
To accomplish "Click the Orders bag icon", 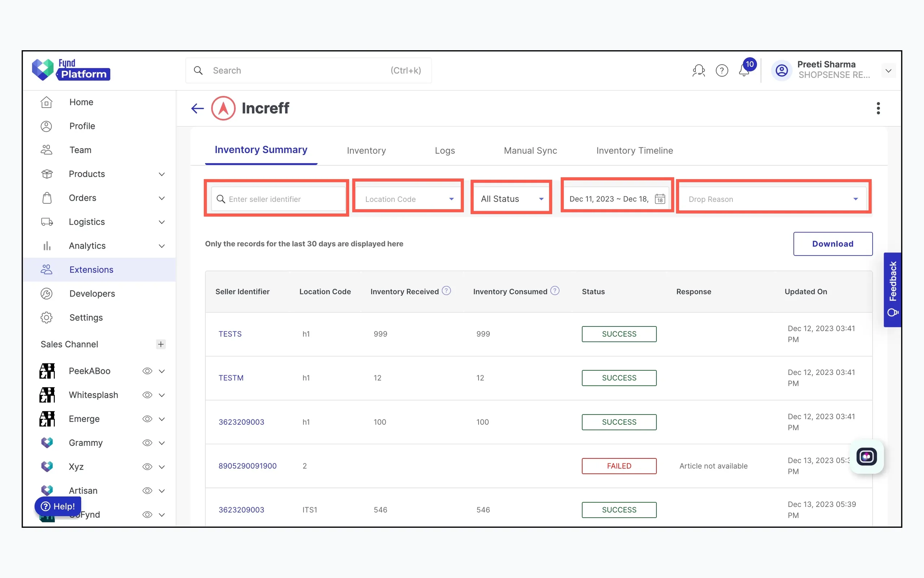I will click(x=47, y=198).
